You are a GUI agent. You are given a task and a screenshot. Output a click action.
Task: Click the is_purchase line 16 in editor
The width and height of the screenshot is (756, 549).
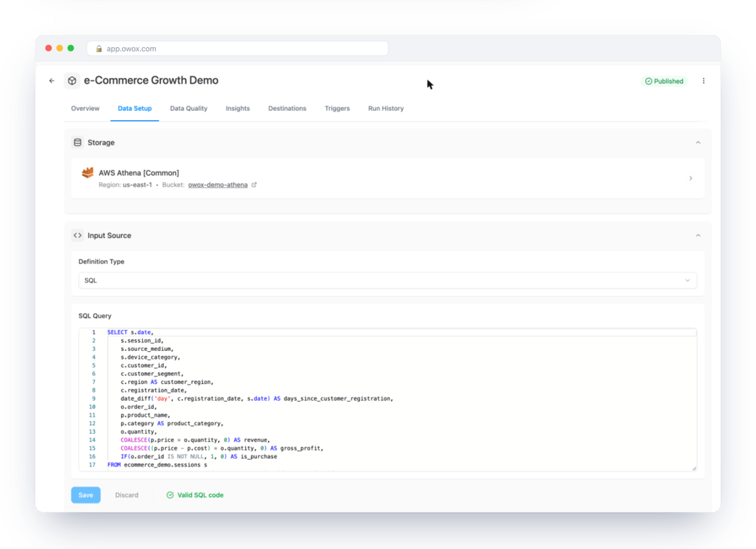199,457
